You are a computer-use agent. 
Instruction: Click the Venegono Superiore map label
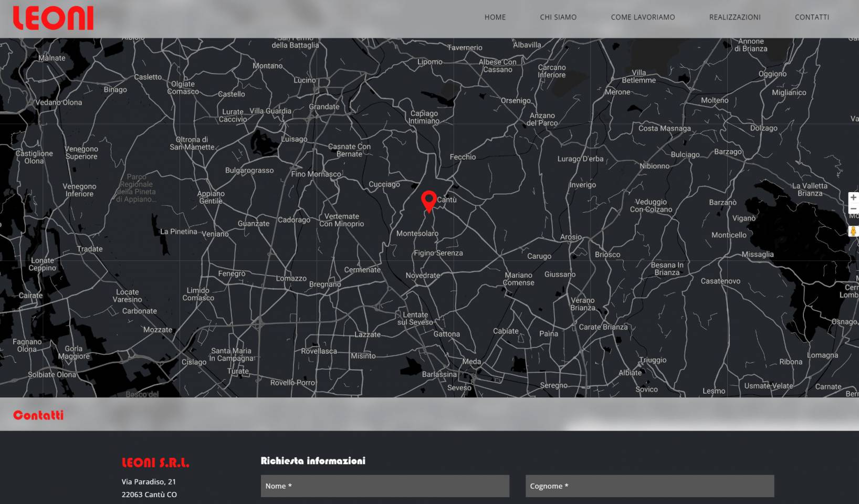pyautogui.click(x=81, y=153)
